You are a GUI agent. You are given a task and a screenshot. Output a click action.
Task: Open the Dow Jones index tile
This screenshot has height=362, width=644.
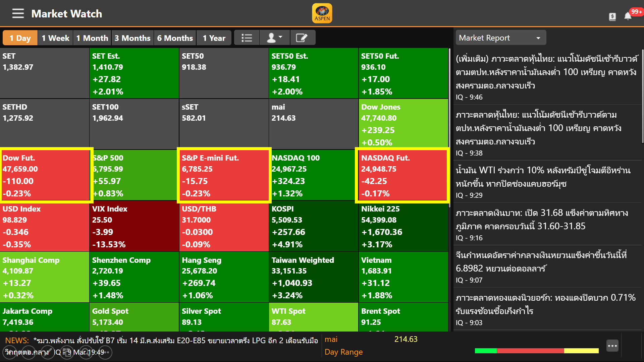click(x=403, y=124)
